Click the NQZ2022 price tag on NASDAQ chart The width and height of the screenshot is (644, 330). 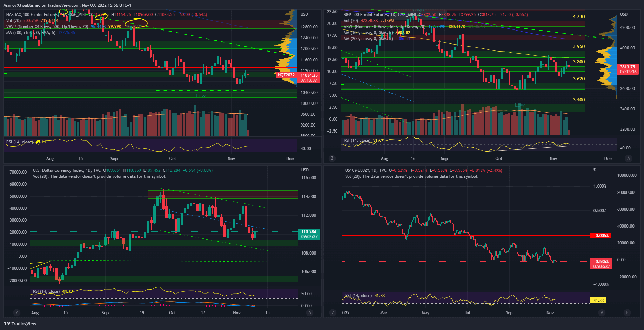[x=286, y=75]
